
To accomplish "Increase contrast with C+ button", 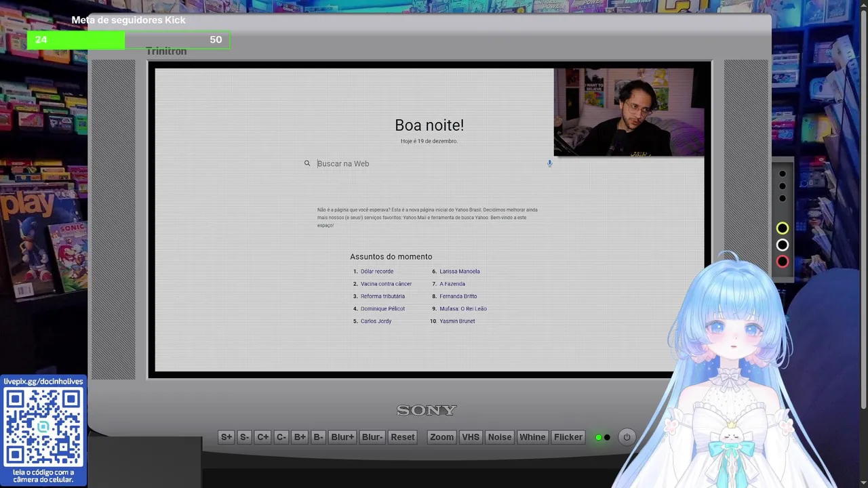I will (262, 437).
